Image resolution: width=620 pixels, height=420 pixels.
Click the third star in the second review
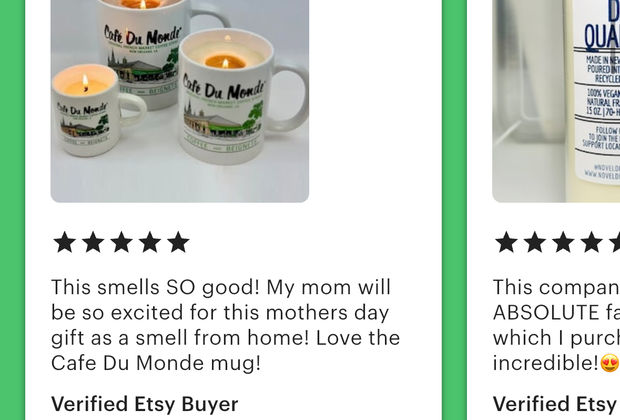coord(563,242)
